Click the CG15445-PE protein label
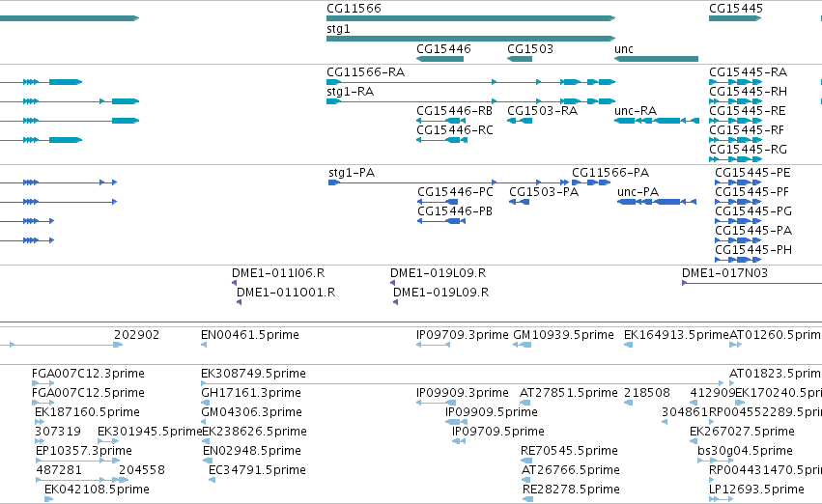 [752, 173]
